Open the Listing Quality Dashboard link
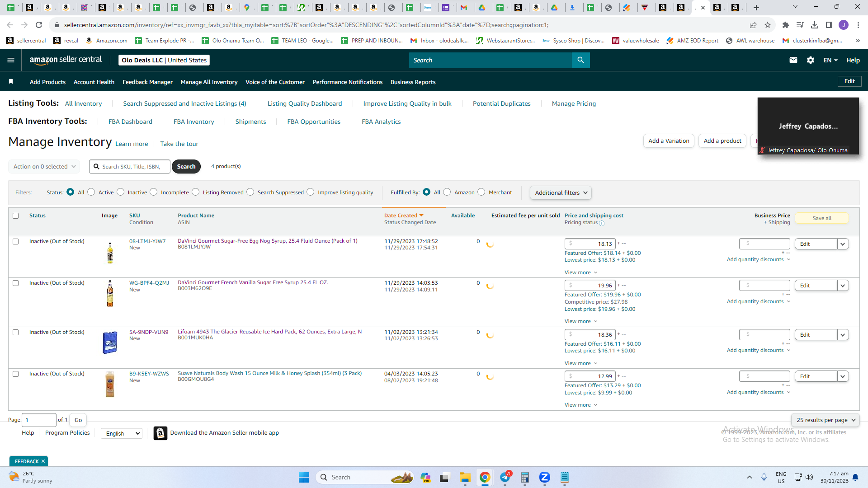The width and height of the screenshot is (868, 488). click(x=305, y=103)
